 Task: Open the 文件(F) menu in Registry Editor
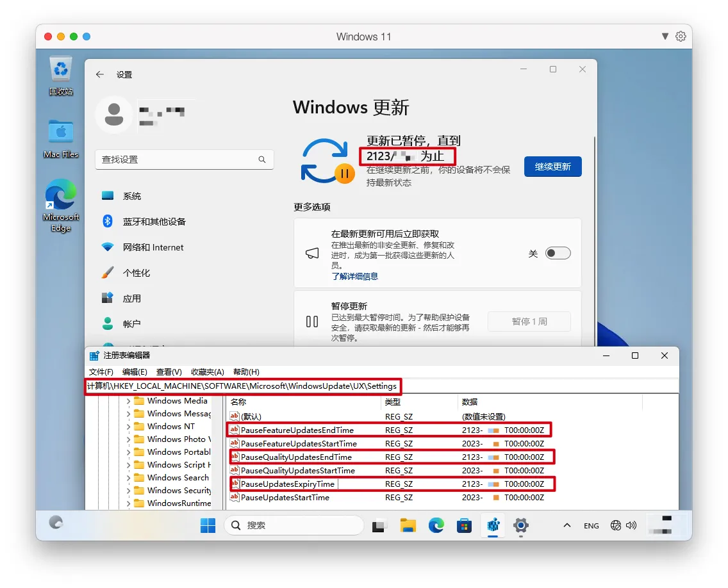[101, 372]
